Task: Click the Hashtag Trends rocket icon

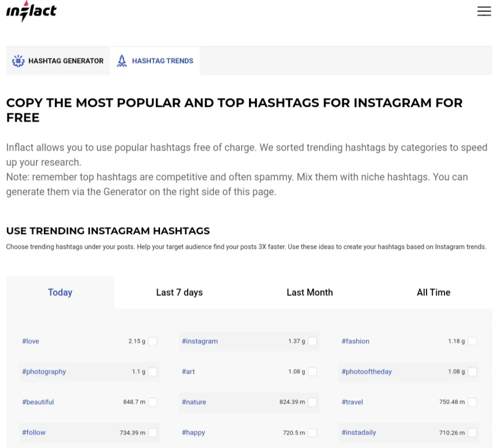Action: 122,61
